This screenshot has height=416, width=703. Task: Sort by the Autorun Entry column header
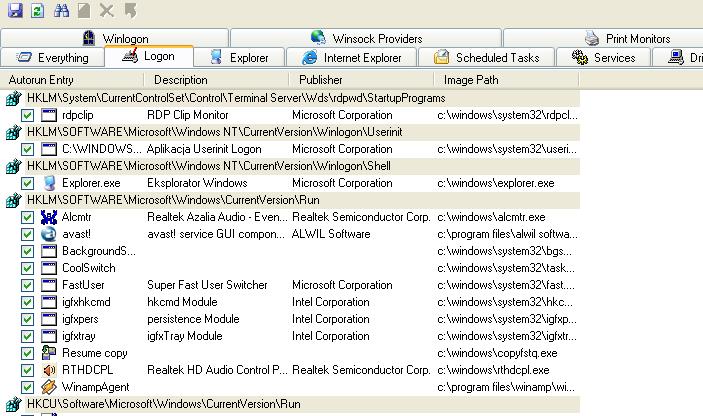[x=72, y=80]
